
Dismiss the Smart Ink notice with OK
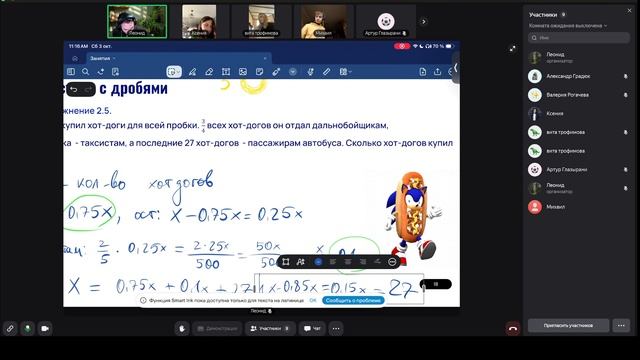(313, 300)
